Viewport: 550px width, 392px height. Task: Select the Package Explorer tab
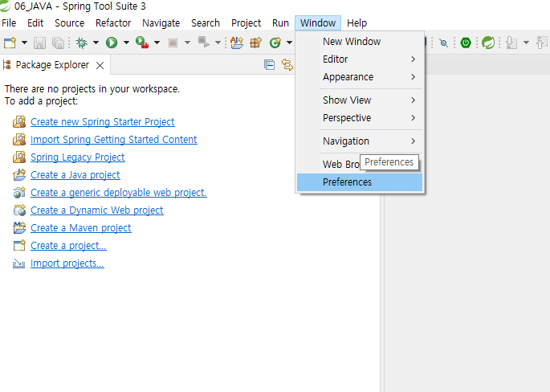pyautogui.click(x=52, y=65)
